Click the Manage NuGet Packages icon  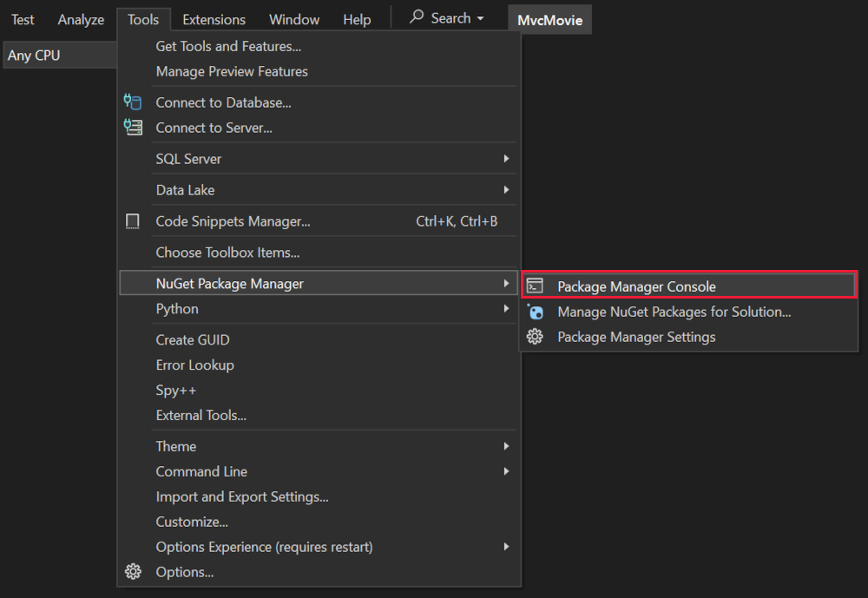(536, 312)
